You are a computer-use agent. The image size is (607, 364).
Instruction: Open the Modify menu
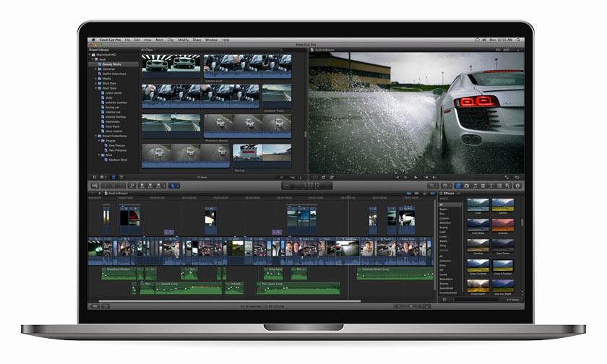click(183, 40)
